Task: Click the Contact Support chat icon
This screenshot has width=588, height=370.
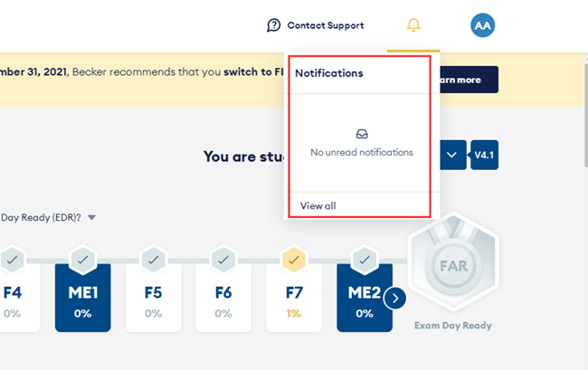Action: pos(274,25)
